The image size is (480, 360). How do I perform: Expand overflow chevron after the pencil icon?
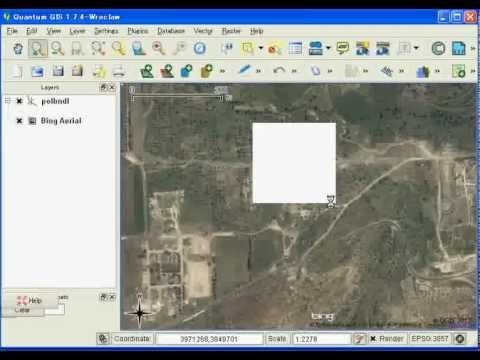point(258,71)
